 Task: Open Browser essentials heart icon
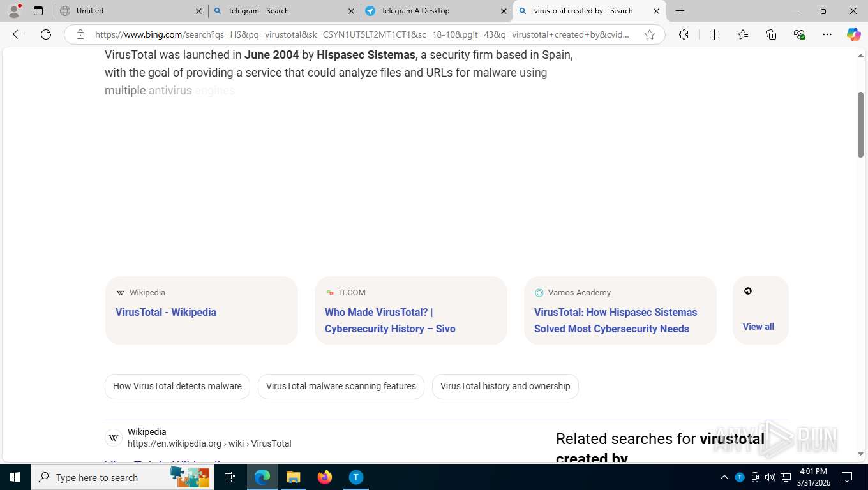(799, 34)
